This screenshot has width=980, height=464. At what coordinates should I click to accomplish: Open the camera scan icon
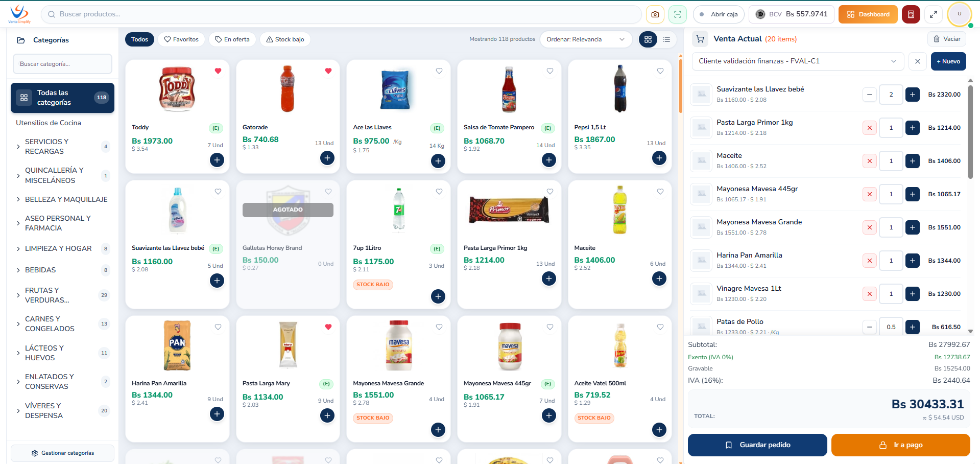(x=655, y=14)
